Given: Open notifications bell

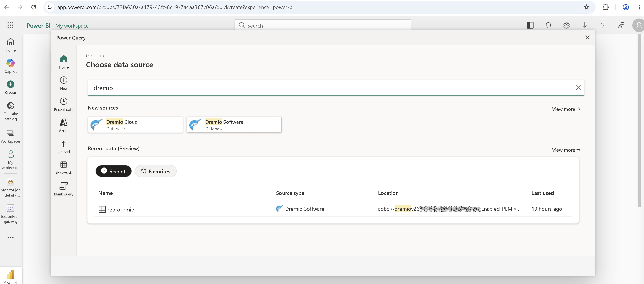Looking at the screenshot, I should (x=548, y=25).
